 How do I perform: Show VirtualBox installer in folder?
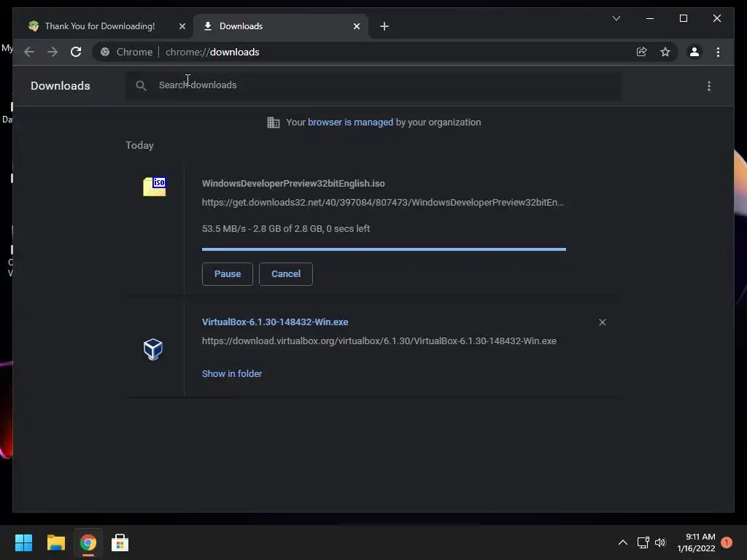point(232,374)
